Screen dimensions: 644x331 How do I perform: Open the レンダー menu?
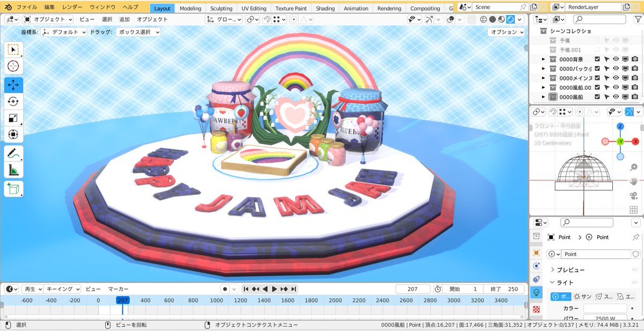pyautogui.click(x=72, y=8)
